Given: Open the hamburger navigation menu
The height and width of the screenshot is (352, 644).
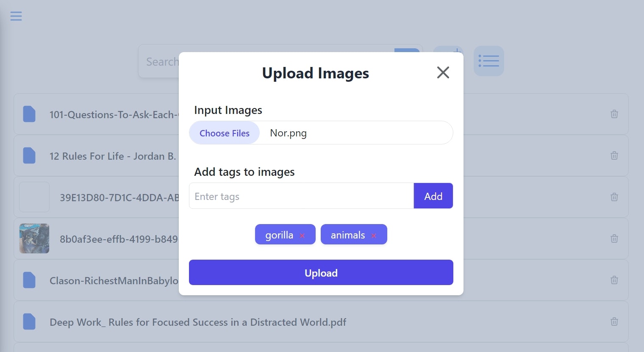Looking at the screenshot, I should pyautogui.click(x=16, y=16).
